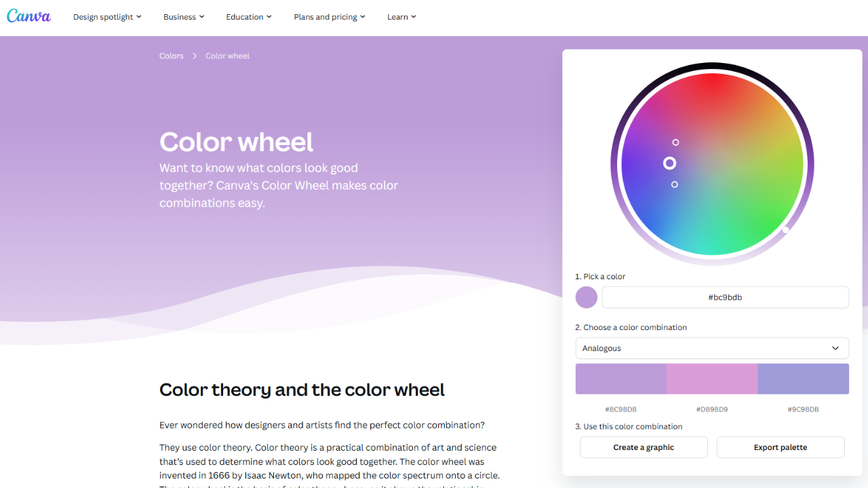Click the #BC9BDB hex label
The height and width of the screenshot is (488, 868).
point(620,409)
